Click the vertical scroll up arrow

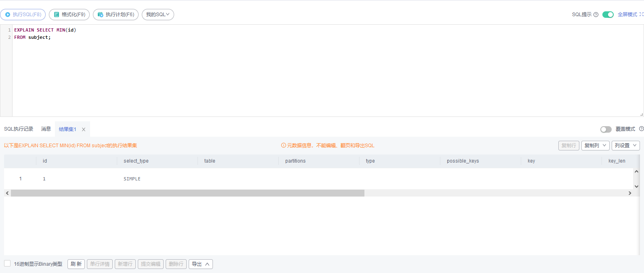(x=636, y=171)
